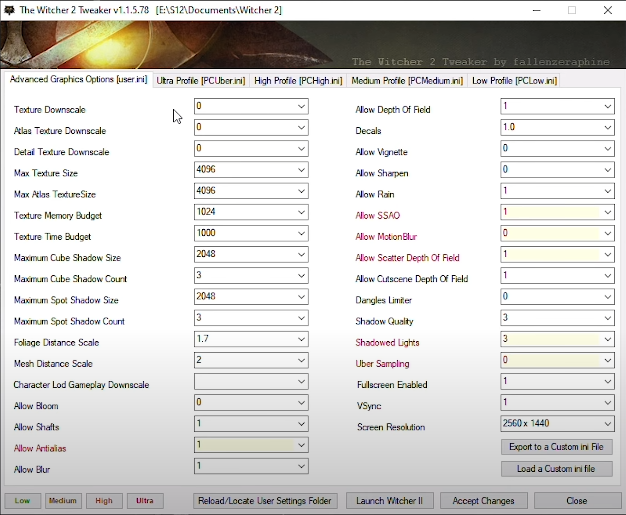Image resolution: width=626 pixels, height=515 pixels.
Task: Open the Mesh Distance Scale dropdown
Action: [251, 360]
